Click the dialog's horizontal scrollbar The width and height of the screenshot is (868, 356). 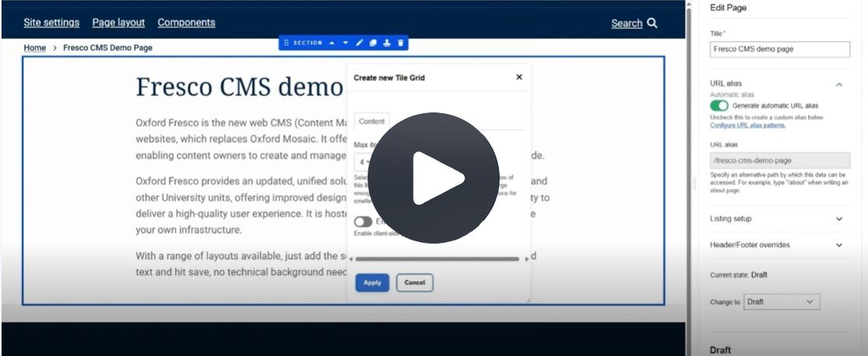437,258
